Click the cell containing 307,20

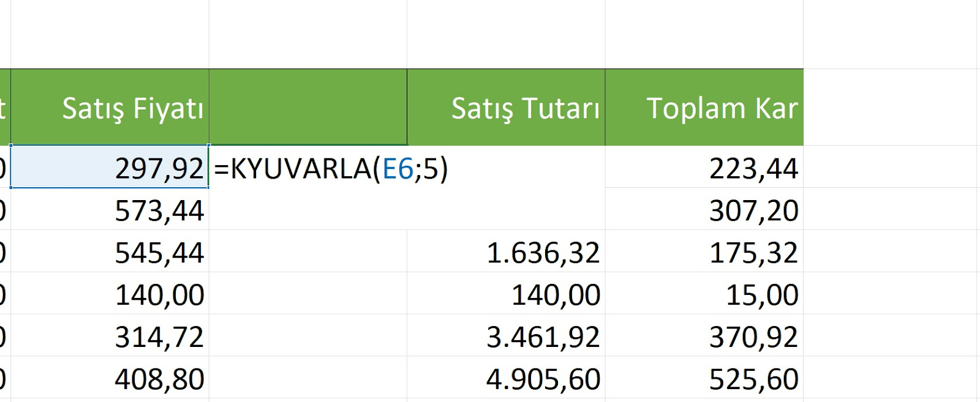point(704,210)
